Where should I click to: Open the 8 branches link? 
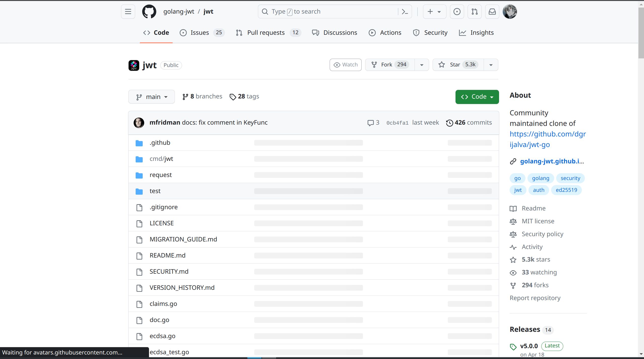[202, 96]
